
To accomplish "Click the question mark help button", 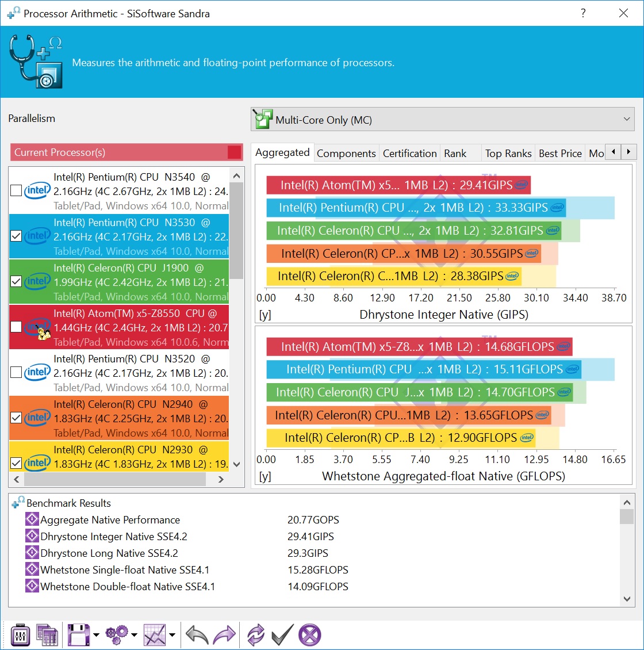I will [583, 13].
